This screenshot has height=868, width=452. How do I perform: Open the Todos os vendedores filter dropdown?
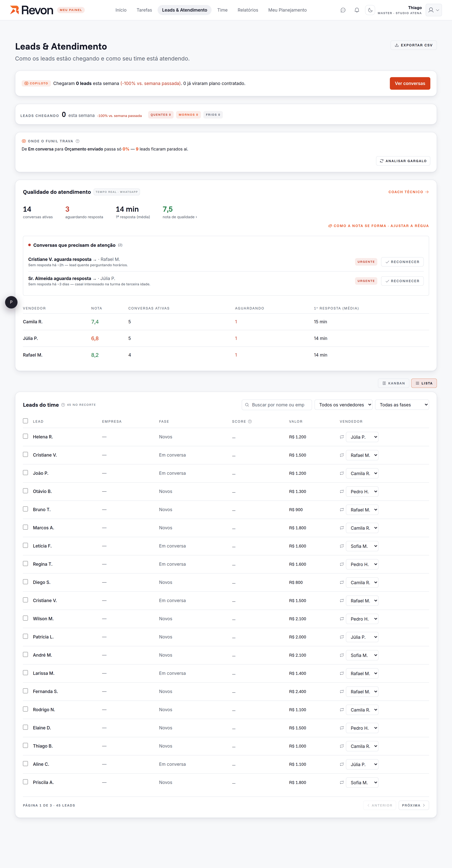coord(343,405)
